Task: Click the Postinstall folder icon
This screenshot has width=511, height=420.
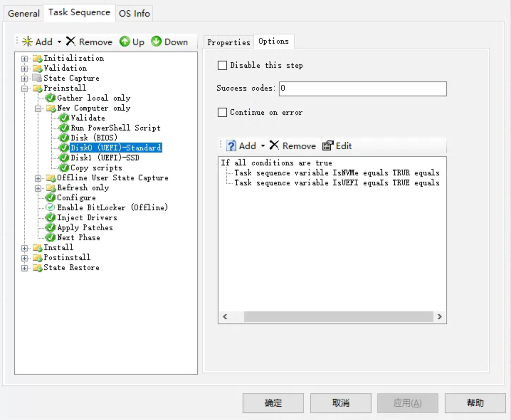Action: pos(37,258)
